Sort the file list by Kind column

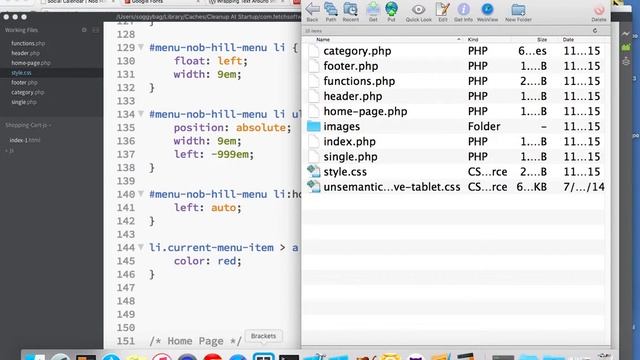(473, 40)
